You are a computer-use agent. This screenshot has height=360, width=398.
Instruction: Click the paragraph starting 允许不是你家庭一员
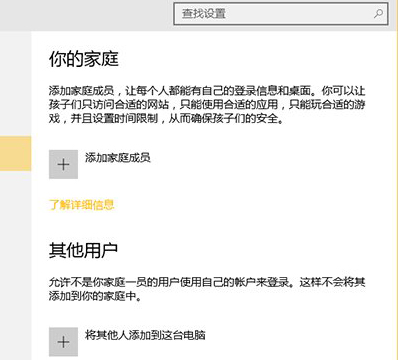click(x=207, y=289)
